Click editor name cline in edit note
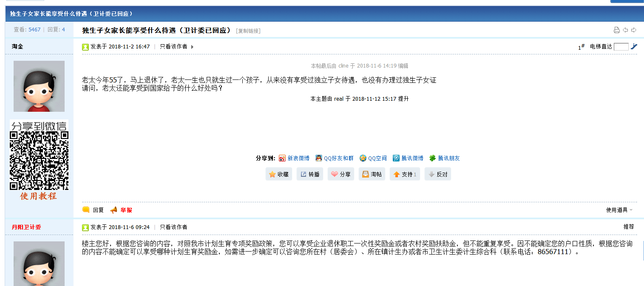This screenshot has width=644, height=286. pyautogui.click(x=343, y=66)
